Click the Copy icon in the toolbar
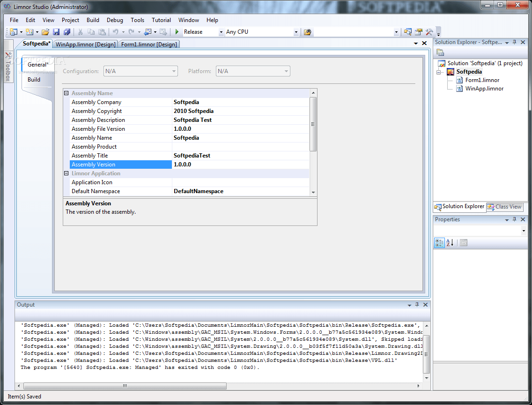The image size is (532, 405). (91, 32)
